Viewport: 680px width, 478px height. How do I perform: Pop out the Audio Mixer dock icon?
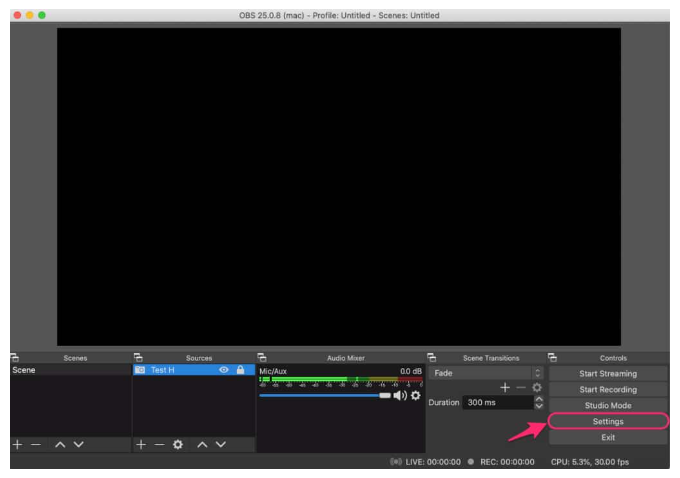click(262, 357)
